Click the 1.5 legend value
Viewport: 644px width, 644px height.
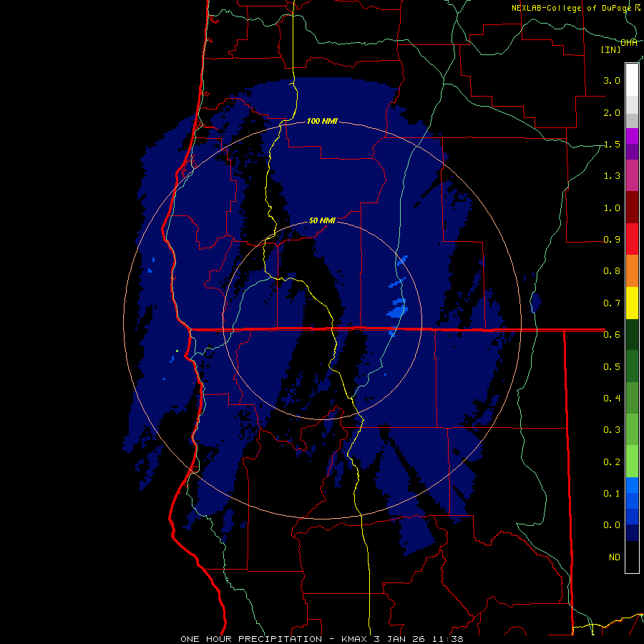tap(612, 144)
